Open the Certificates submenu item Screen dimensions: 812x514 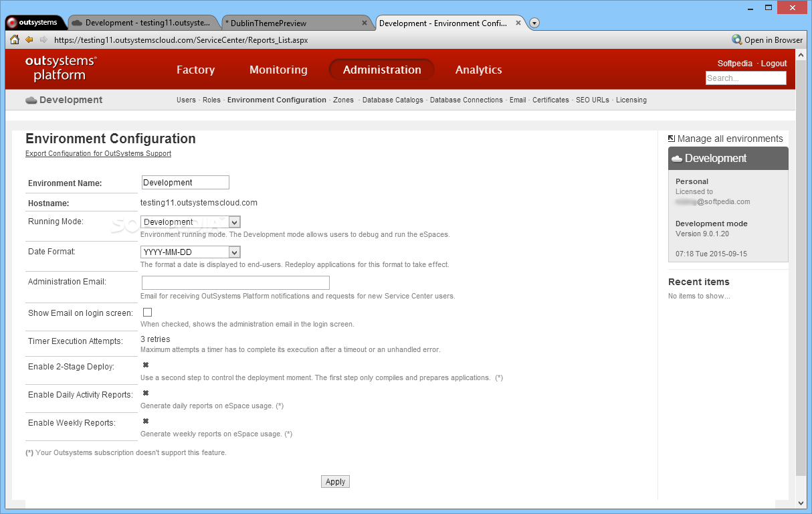point(550,100)
